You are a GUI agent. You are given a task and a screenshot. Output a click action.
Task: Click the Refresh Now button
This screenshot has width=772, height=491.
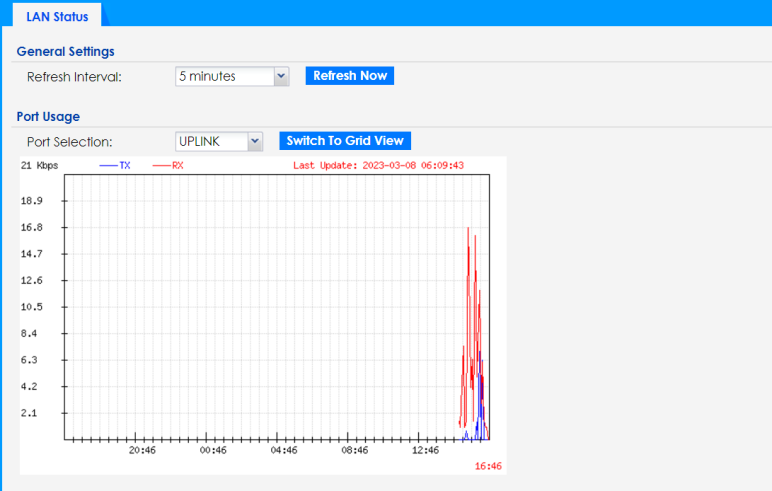349,76
